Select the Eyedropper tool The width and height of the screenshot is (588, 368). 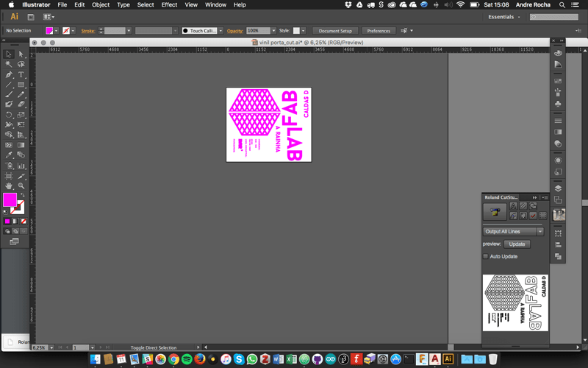coord(9,155)
